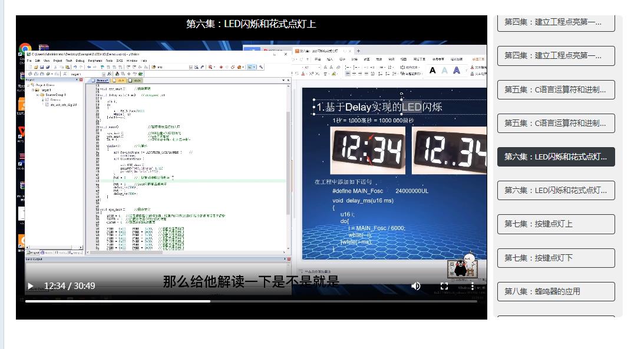The height and width of the screenshot is (349, 644).
Task: Open episode 第八集：蜂鸣器的应用
Action: point(556,291)
